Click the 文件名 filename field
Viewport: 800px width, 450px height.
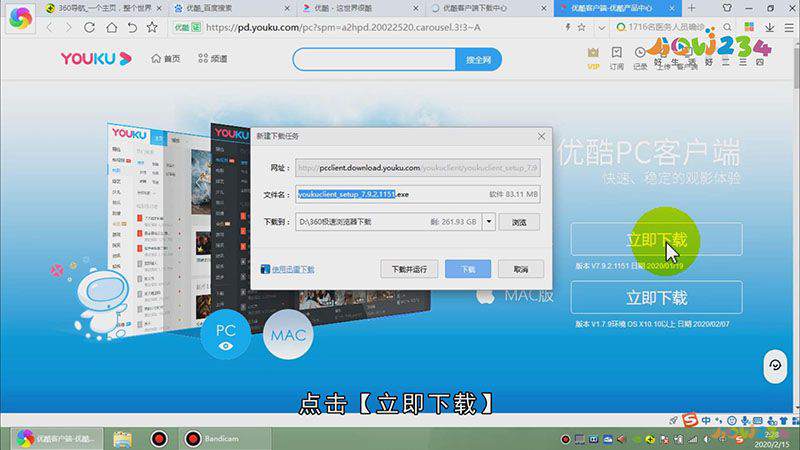coord(417,194)
